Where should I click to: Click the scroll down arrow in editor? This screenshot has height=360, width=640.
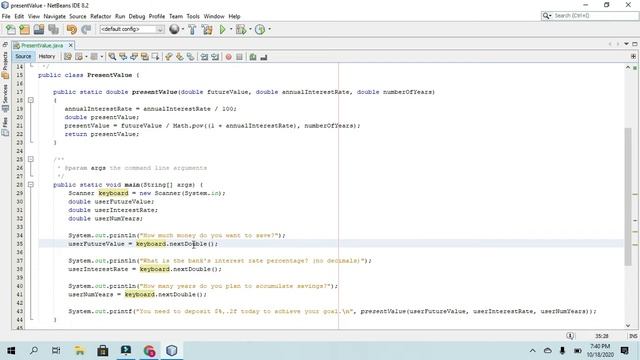pos(628,325)
